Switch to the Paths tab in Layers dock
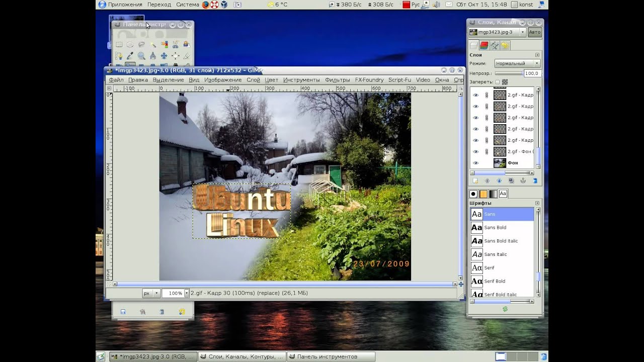This screenshot has width=644, height=362. click(495, 45)
